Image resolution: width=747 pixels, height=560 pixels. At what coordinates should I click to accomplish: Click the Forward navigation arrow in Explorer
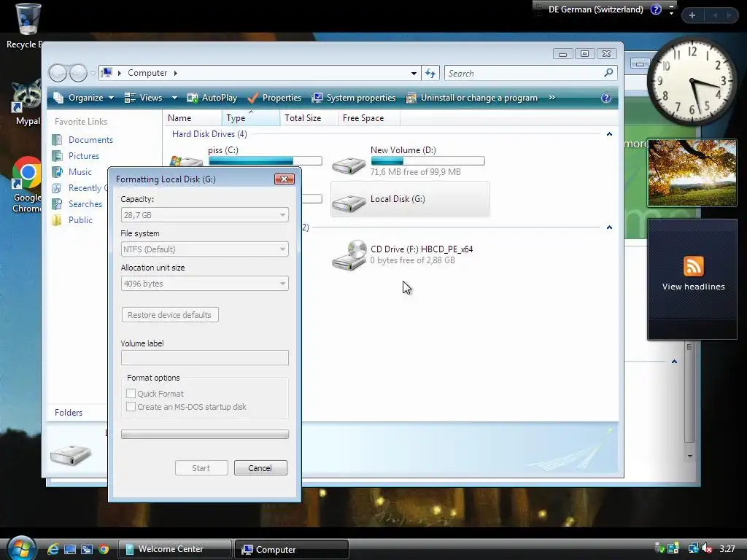click(78, 73)
